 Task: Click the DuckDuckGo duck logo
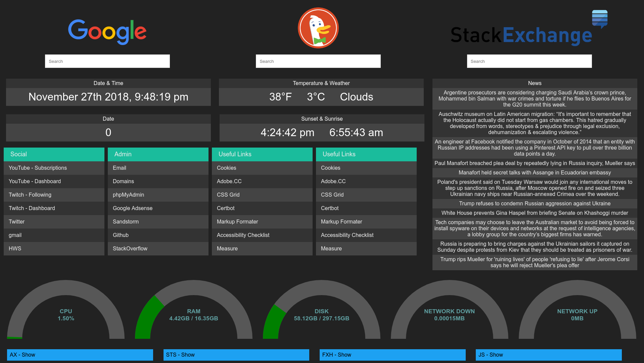point(318,28)
